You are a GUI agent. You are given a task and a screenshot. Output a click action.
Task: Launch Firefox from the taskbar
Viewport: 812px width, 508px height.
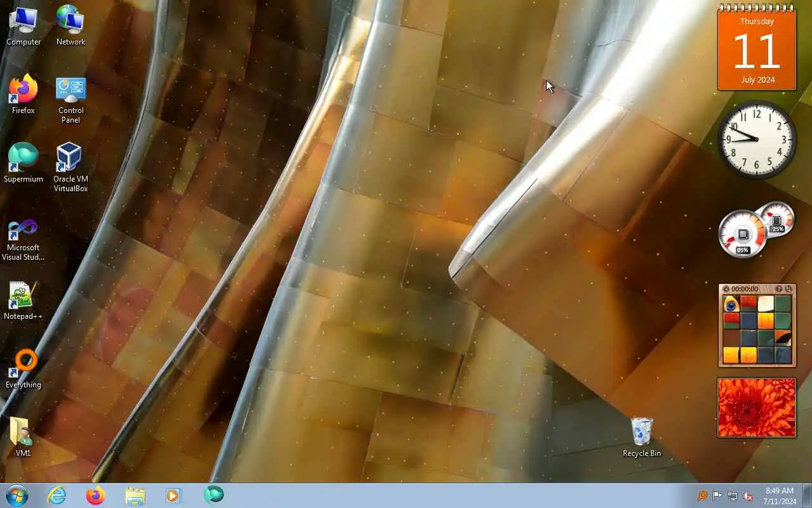[96, 495]
